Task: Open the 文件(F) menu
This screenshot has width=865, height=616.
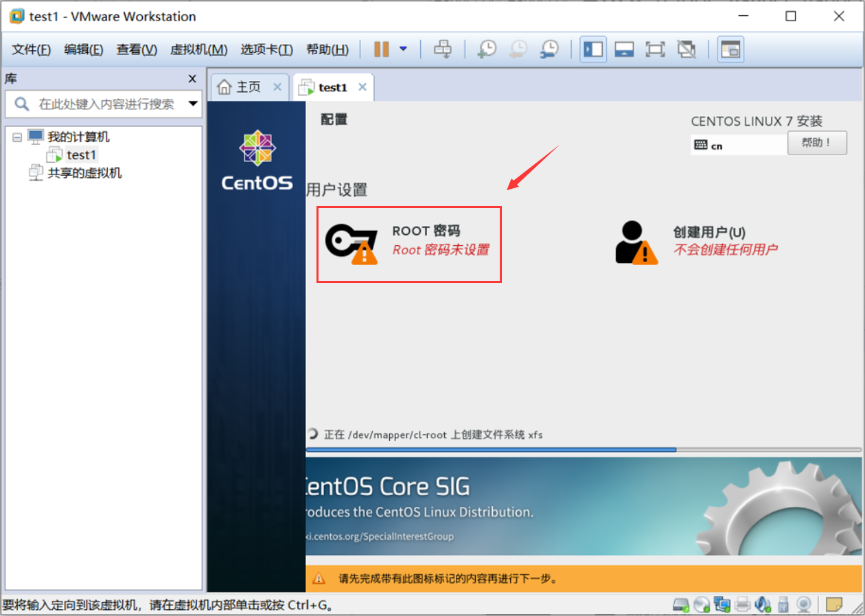Action: [32, 49]
